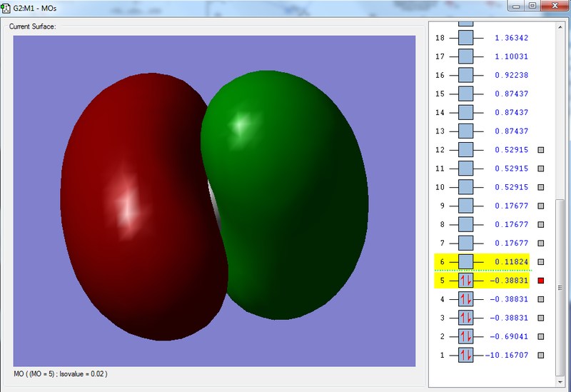Toggle surface marker for MO 11
Image resolution: width=571 pixels, height=392 pixels.
coord(541,169)
